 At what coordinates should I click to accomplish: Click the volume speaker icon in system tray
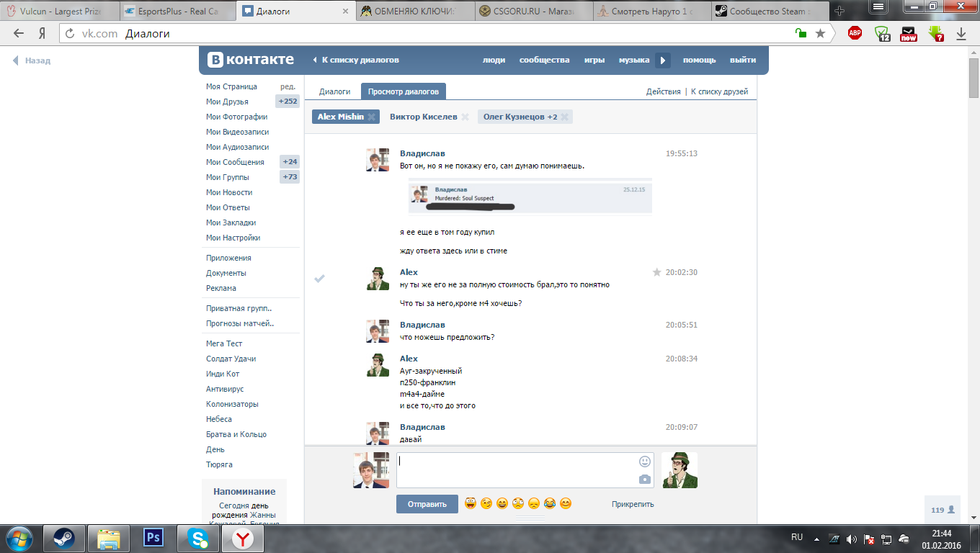click(x=852, y=539)
